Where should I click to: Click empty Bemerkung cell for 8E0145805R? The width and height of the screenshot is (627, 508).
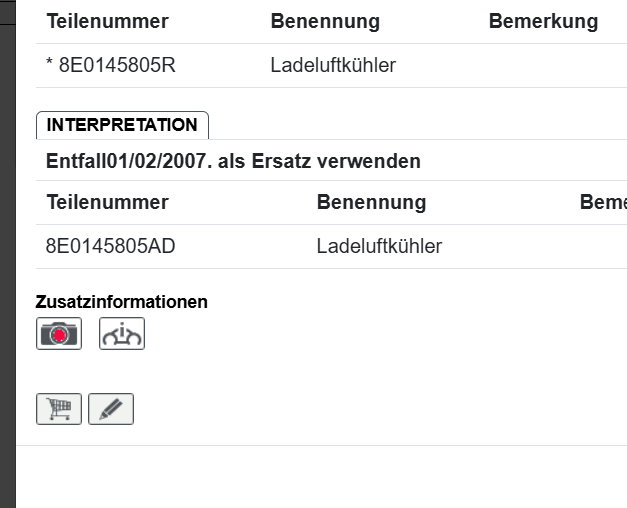543,66
